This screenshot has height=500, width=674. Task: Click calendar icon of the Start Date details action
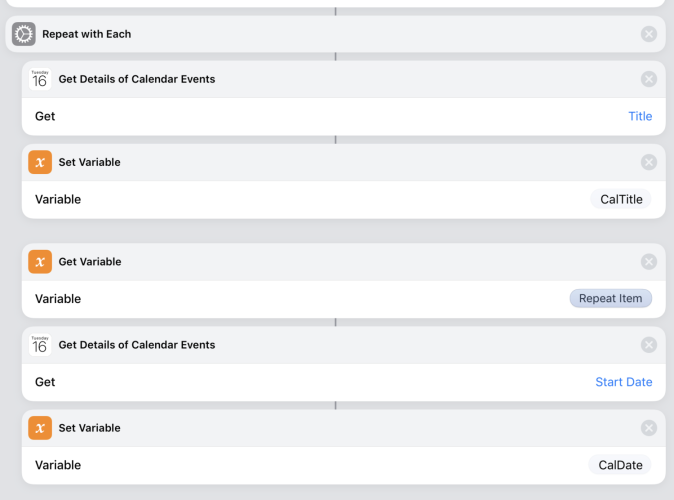pos(40,345)
